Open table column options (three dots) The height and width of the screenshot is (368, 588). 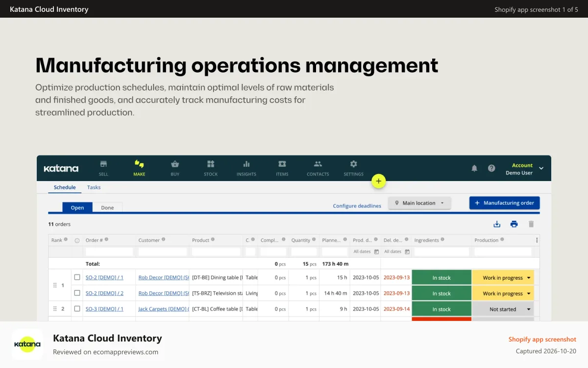[537, 240]
